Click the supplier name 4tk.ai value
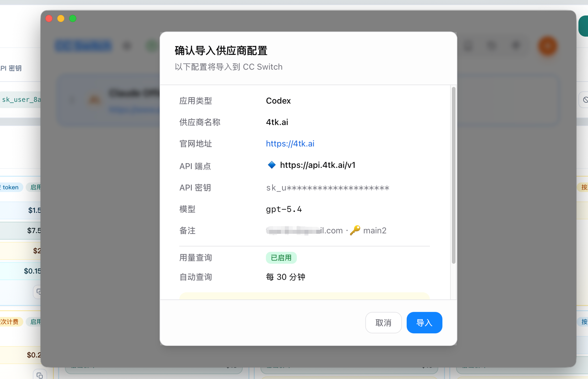The width and height of the screenshot is (588, 379). [277, 122]
